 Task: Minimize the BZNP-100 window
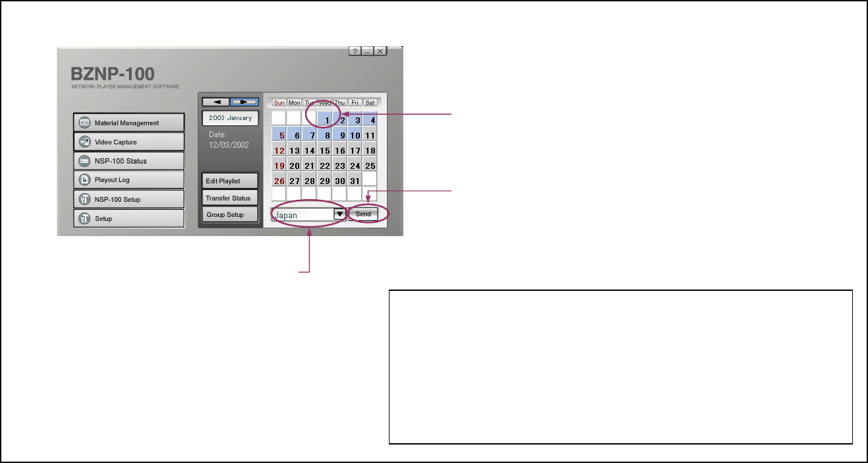(367, 51)
